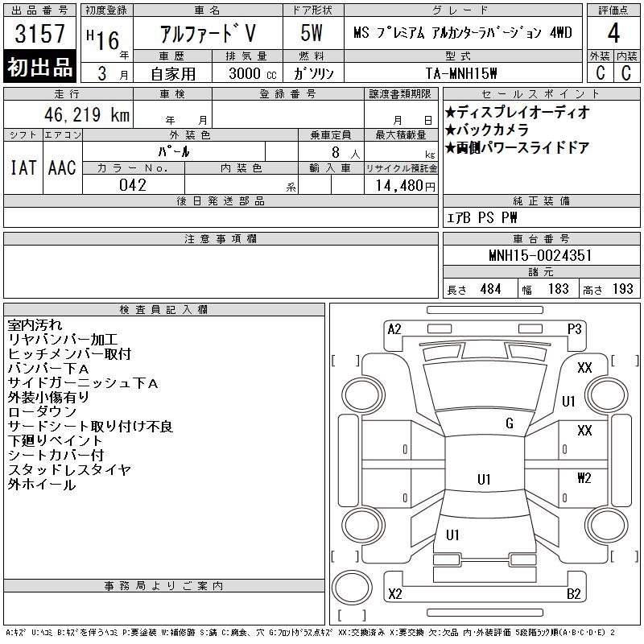This screenshot has height=644, width=644.
Task: Click the spare tire circle in diagram
Action: tap(352, 588)
